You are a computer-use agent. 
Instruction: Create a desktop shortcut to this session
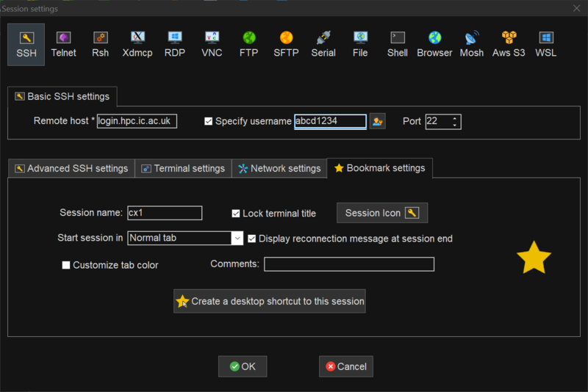(270, 301)
